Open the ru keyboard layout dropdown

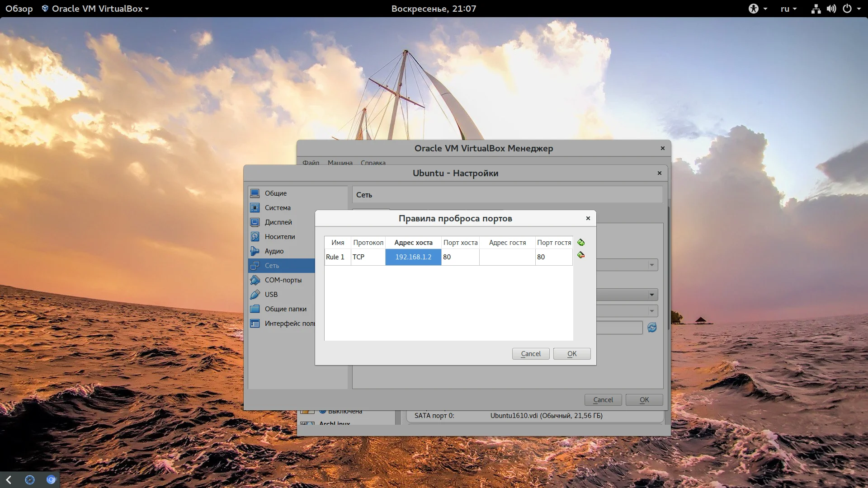(788, 9)
